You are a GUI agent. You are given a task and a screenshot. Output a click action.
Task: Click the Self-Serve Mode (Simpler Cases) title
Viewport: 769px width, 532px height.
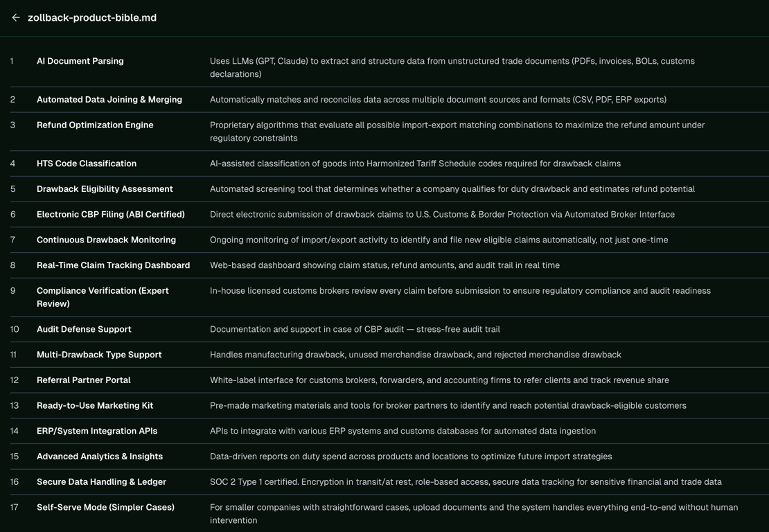pos(105,508)
